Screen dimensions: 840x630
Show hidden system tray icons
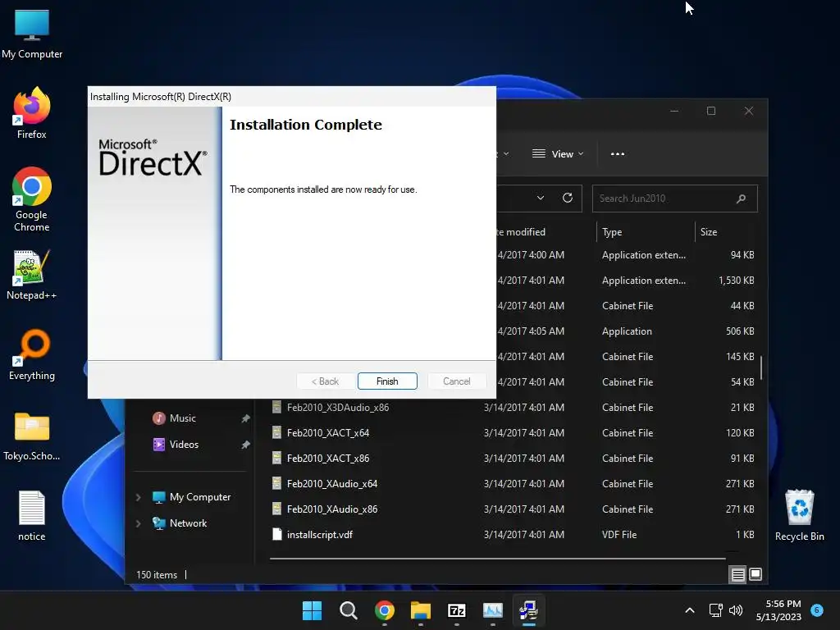690,610
